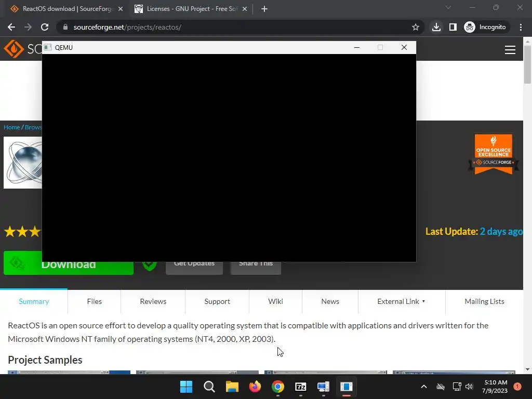Image resolution: width=532 pixels, height=399 pixels.
Task: Open the 2 days ago update link
Action: (501, 231)
